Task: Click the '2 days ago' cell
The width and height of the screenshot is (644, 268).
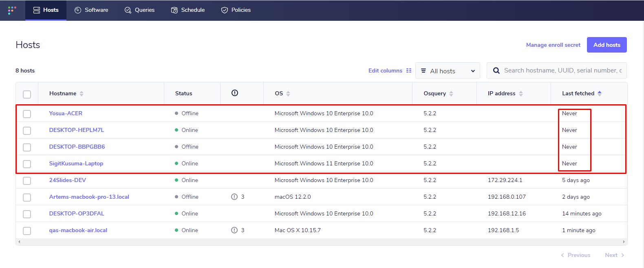Action: (x=576, y=197)
